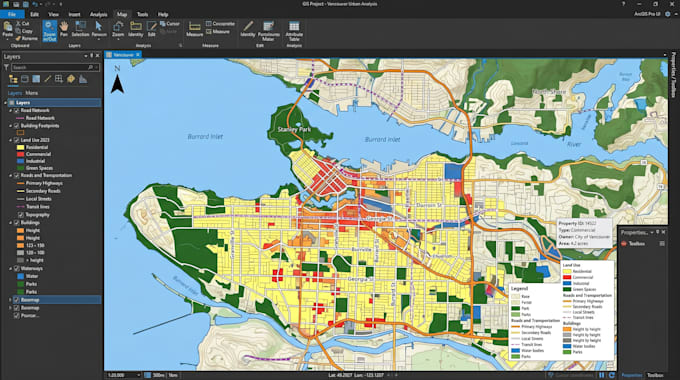Toggle the highlighted Basemap layer checkbox
The height and width of the screenshot is (380, 680).
point(16,300)
